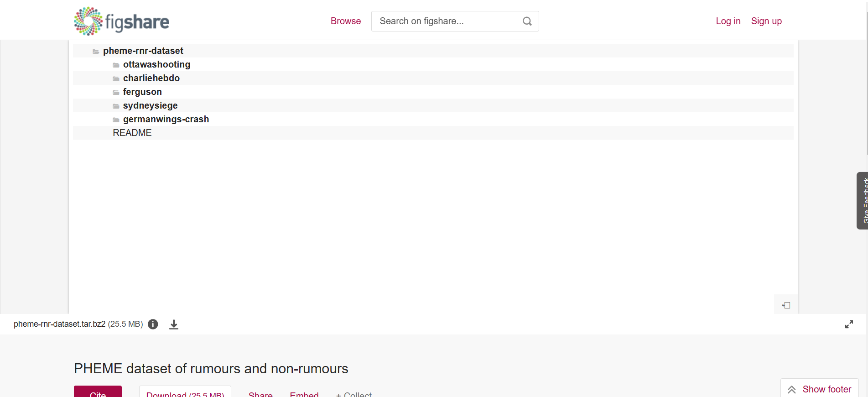Click the pheme-rnr-dataset.tar.bz2 file name
Viewport: 868px width, 397px height.
(59, 324)
